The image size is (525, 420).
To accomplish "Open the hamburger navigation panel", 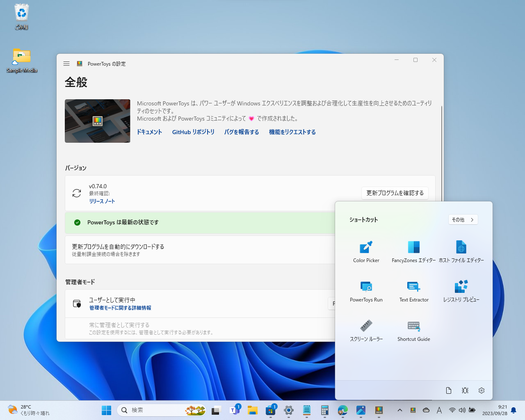I will coord(66,64).
